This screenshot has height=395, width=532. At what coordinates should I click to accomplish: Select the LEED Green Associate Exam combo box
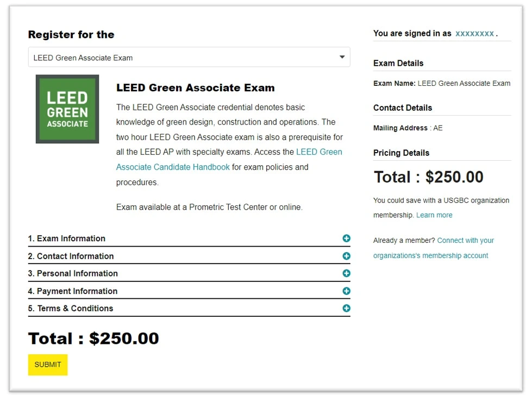pos(189,57)
